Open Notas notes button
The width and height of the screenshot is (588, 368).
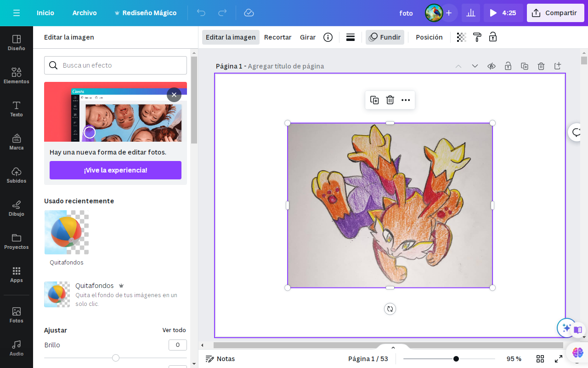tap(220, 359)
